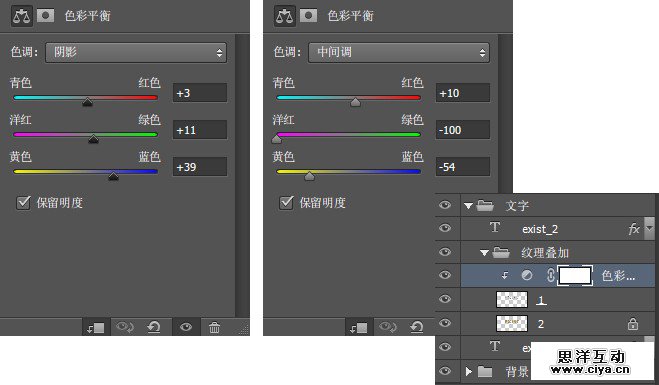
Task: Select the 纹理叠加 group name
Action: tap(545, 253)
